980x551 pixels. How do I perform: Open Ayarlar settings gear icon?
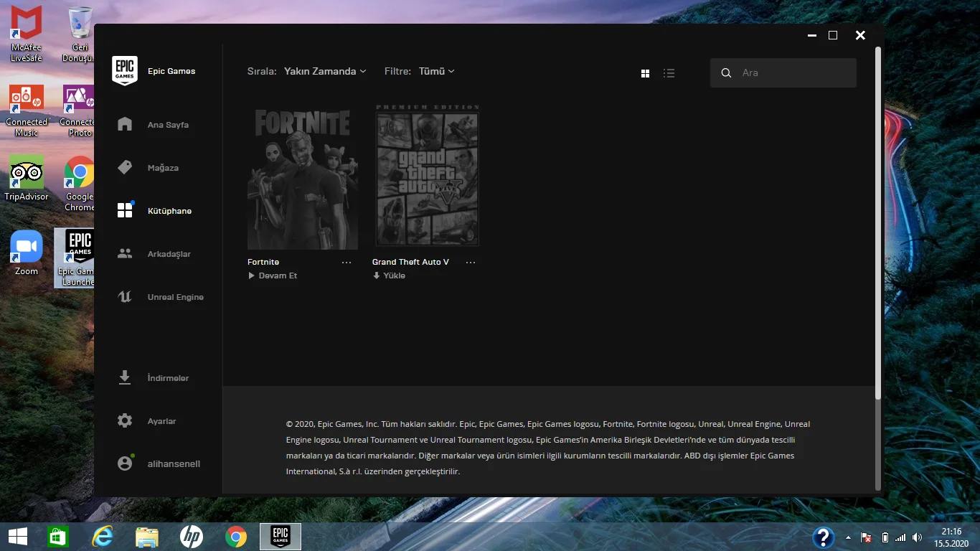tap(125, 420)
